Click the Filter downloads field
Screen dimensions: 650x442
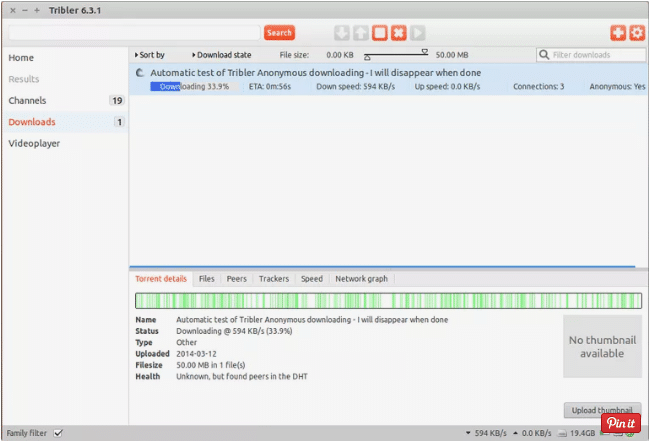click(591, 55)
